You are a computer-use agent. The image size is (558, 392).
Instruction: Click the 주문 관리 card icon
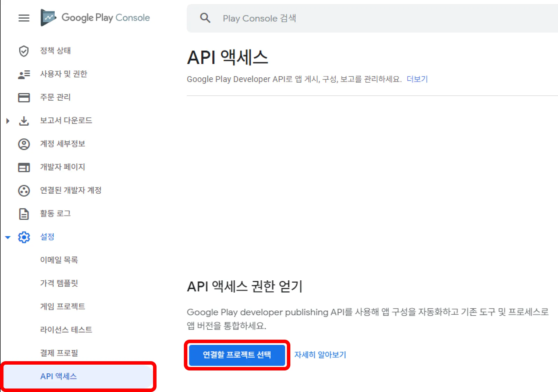(x=24, y=97)
